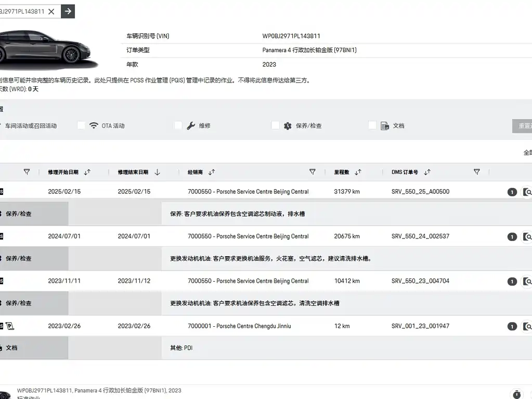Click order number SRV_550_25_A00500

point(420,192)
